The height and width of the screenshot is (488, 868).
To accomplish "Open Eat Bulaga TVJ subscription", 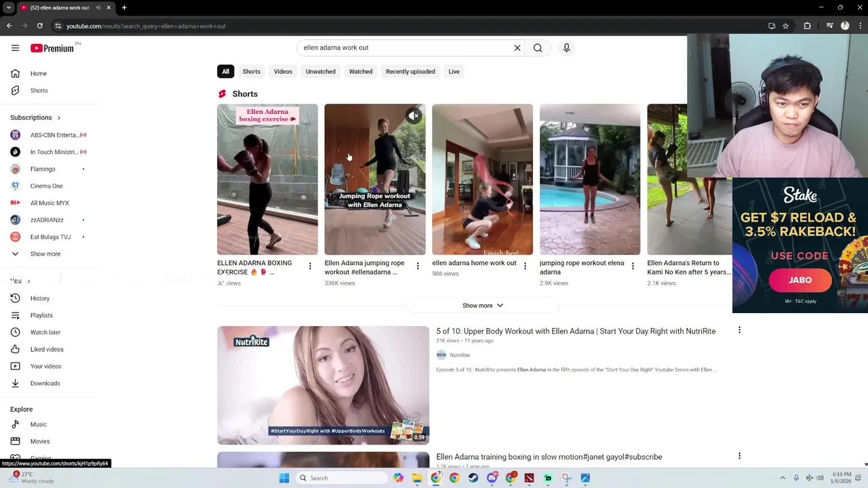I will (49, 237).
